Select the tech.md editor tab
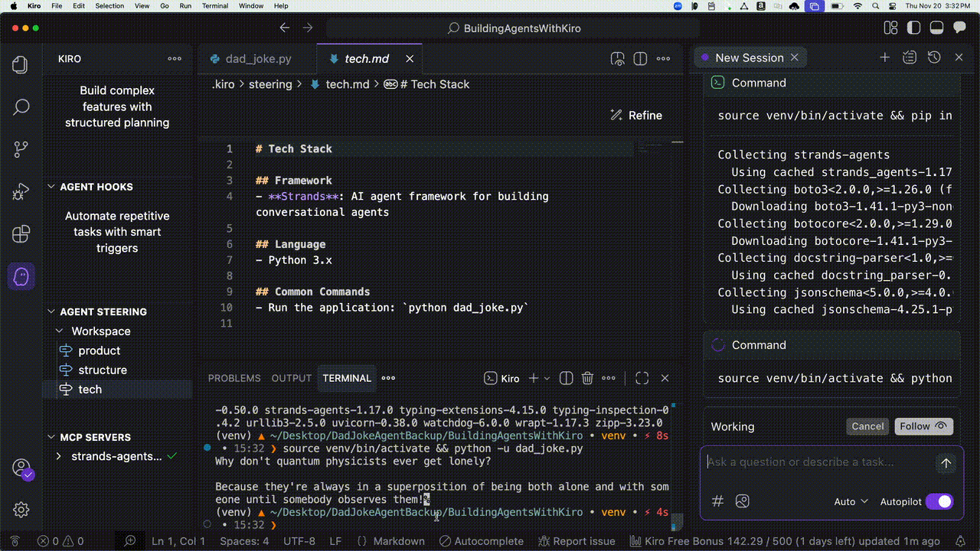 click(x=367, y=59)
